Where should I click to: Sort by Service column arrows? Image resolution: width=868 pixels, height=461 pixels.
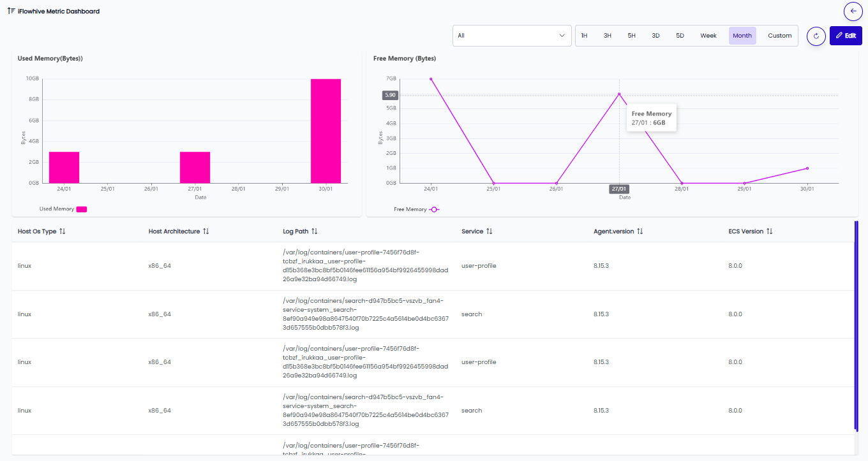click(490, 231)
